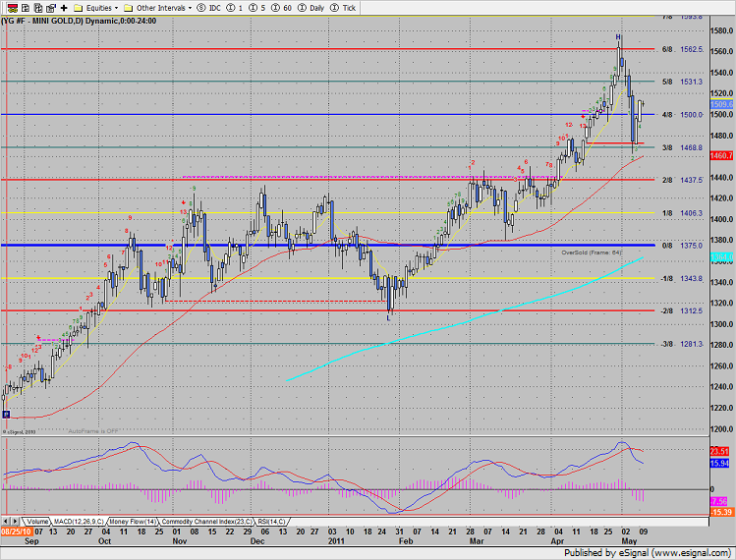Switch to the Tick interval
The image size is (736, 560).
coord(343,8)
